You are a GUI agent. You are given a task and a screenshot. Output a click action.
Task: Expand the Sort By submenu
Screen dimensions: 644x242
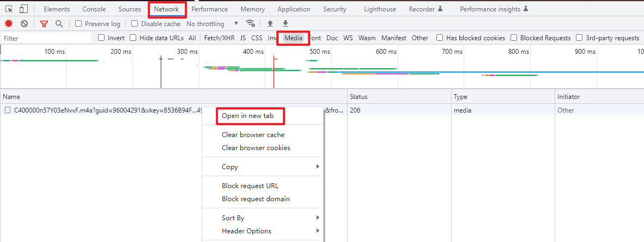click(x=262, y=218)
